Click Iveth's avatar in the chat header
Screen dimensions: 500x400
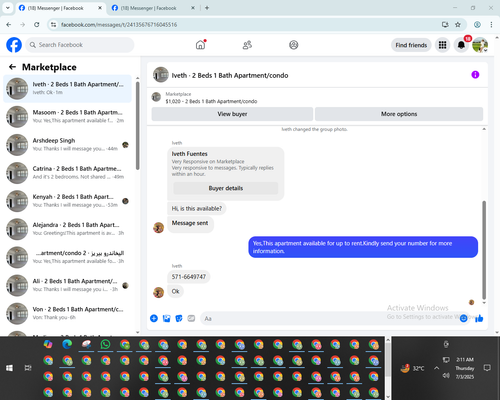click(x=161, y=75)
